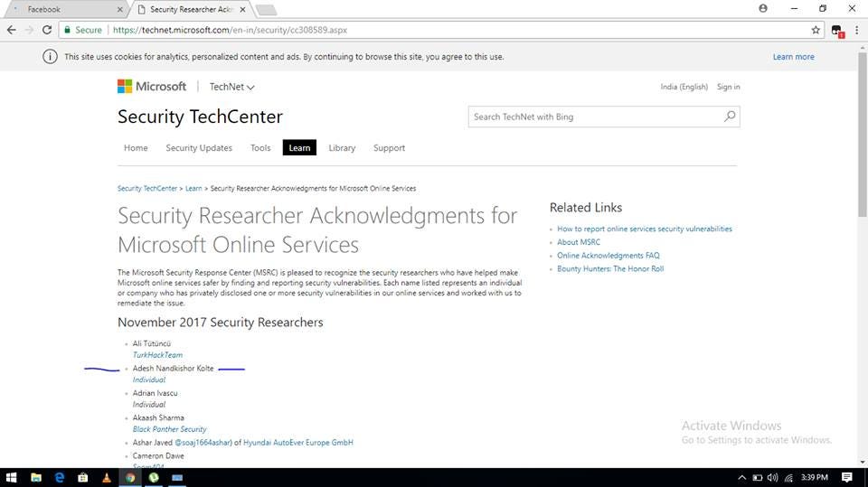This screenshot has width=868, height=487.
Task: Close the Security Researcher Ack tab
Action: [x=242, y=9]
